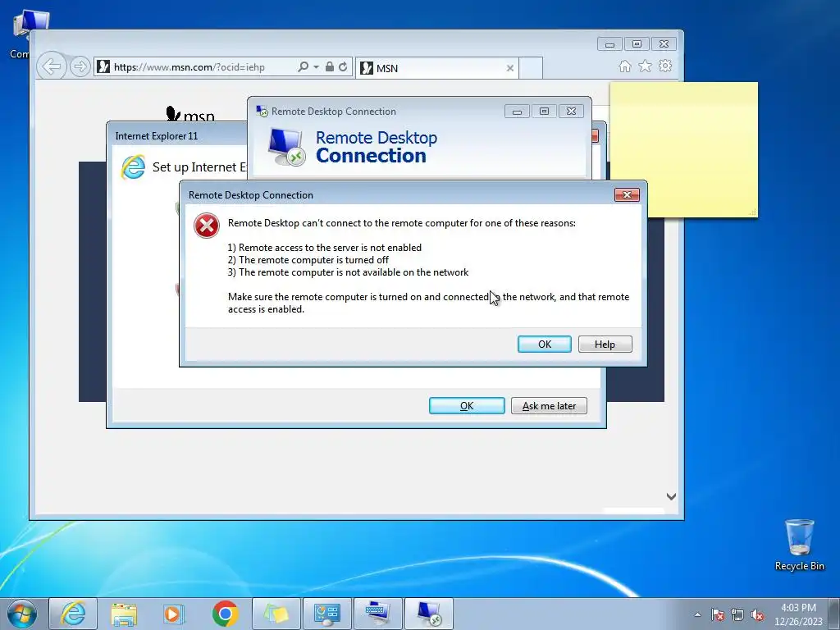Switch to Remote Desktop Connection taskbar button
Screen dimensions: 840x630
[x=428, y=614]
